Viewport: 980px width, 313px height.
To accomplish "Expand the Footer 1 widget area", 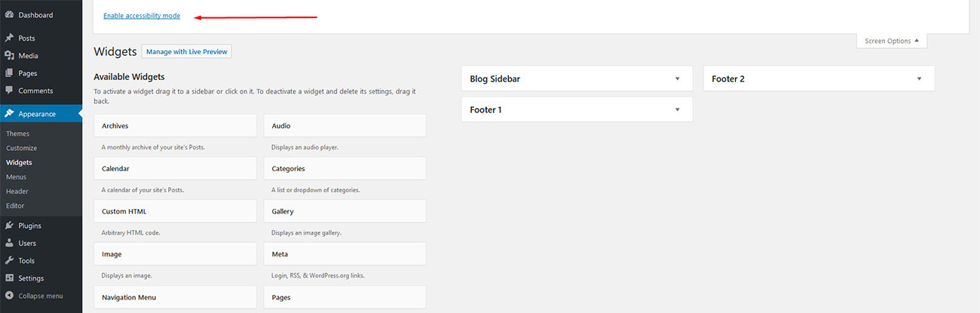I will (677, 109).
